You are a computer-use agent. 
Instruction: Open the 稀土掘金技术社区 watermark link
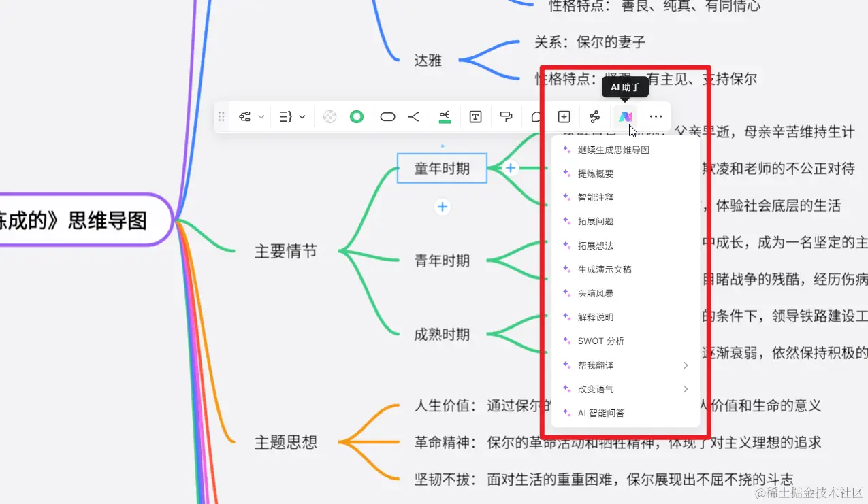809,493
